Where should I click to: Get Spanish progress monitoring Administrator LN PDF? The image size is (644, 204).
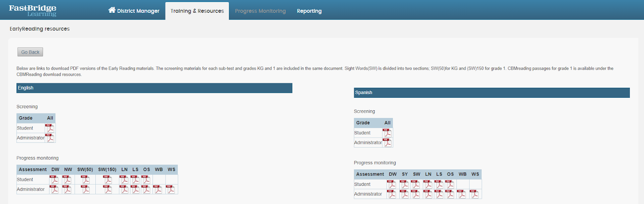(x=427, y=194)
